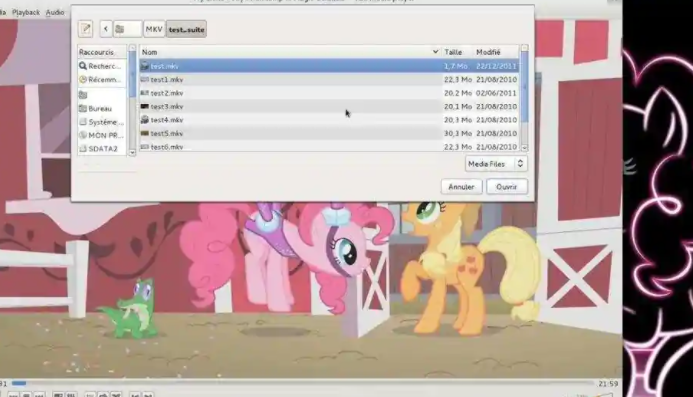
Task: Click the Ouvrir button
Action: pos(506,187)
